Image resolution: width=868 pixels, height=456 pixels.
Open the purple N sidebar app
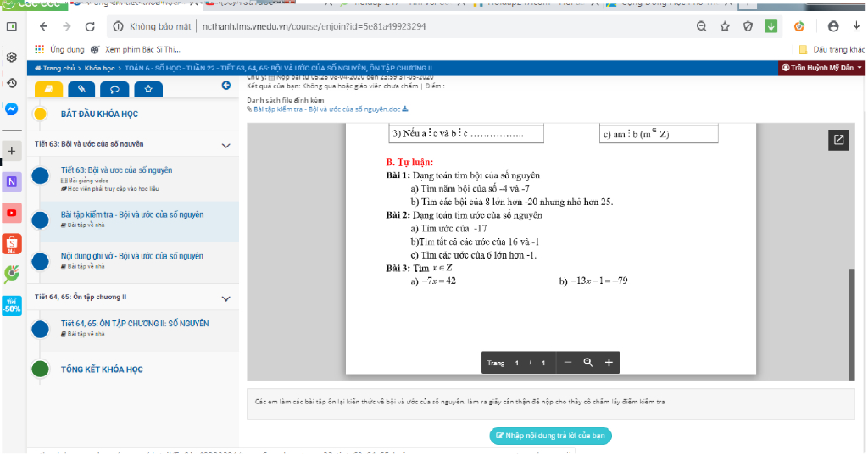pos(12,181)
